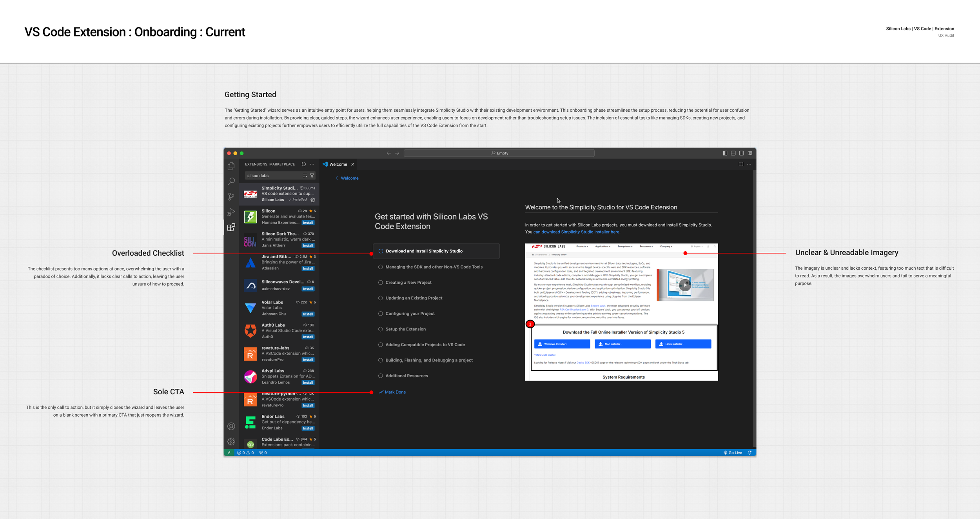The image size is (980, 519).
Task: Open editor more actions ellipsis menu
Action: pyautogui.click(x=749, y=164)
